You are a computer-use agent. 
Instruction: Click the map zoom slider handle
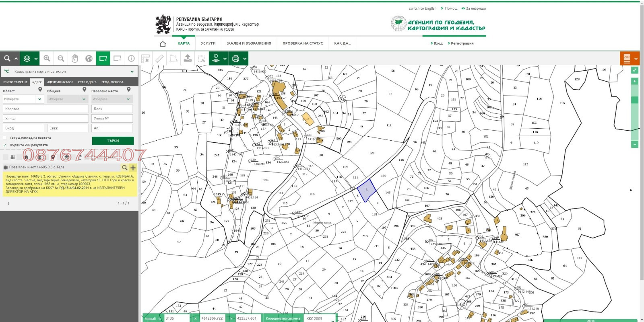click(635, 100)
